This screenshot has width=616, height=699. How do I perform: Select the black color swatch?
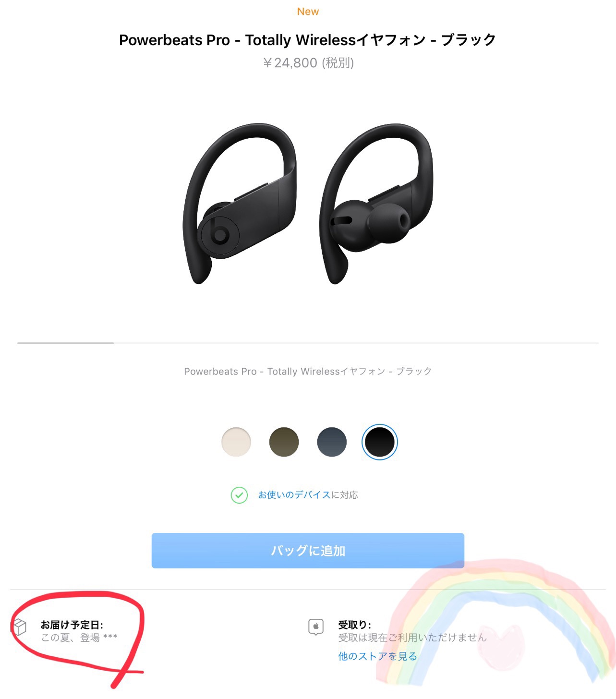click(380, 442)
